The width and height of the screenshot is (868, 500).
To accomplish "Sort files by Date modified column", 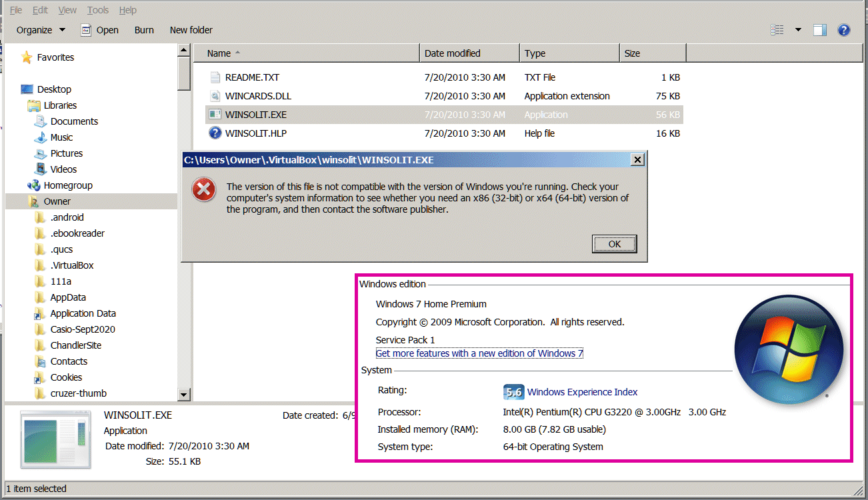I will pyautogui.click(x=470, y=53).
